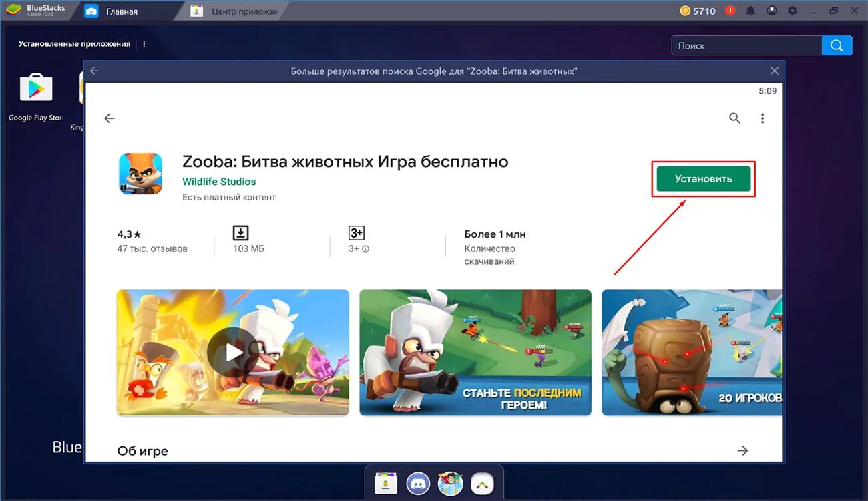Click the Есть платный контент label
The image size is (868, 501).
(x=229, y=197)
